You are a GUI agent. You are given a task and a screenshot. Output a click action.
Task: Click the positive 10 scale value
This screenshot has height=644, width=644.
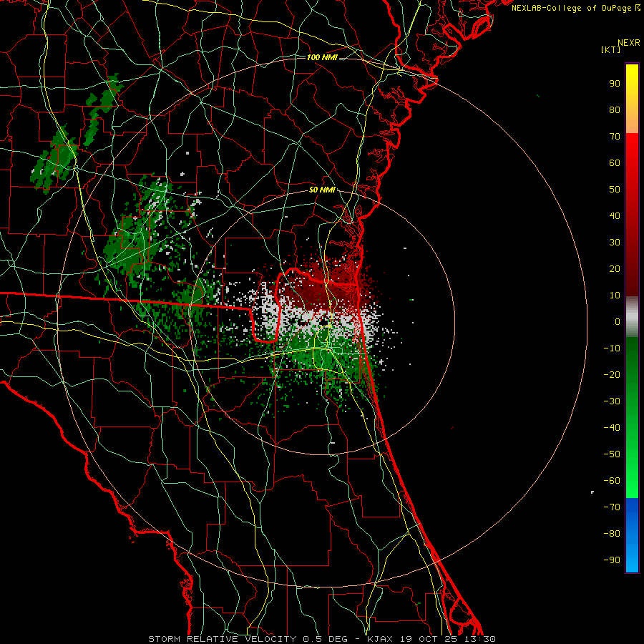point(615,296)
